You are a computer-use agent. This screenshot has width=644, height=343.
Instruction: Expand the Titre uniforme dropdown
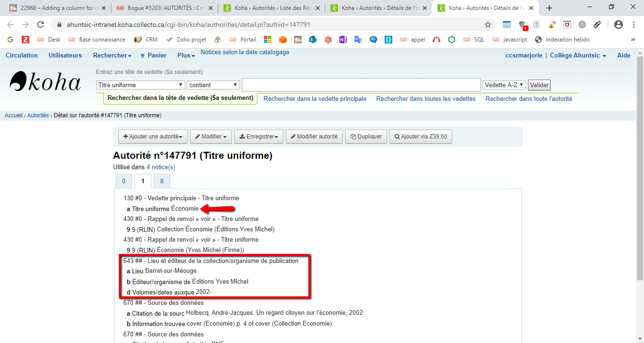point(140,85)
